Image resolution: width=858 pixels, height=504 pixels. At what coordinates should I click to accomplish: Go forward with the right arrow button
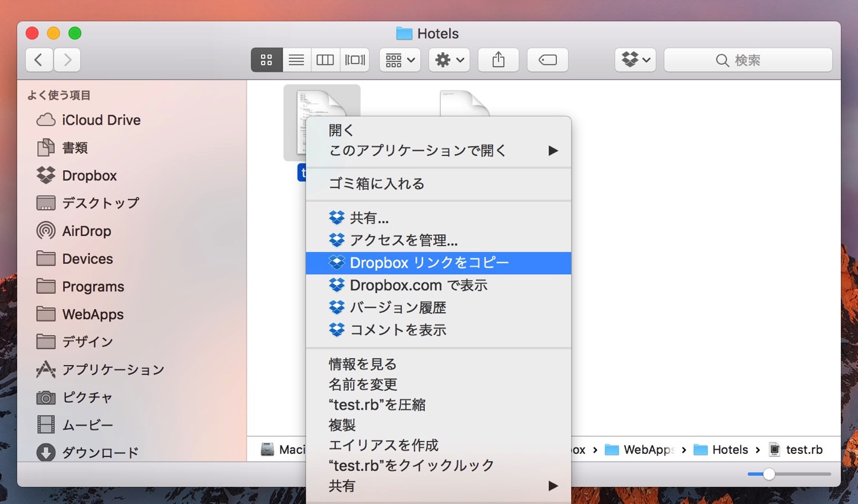point(67,59)
